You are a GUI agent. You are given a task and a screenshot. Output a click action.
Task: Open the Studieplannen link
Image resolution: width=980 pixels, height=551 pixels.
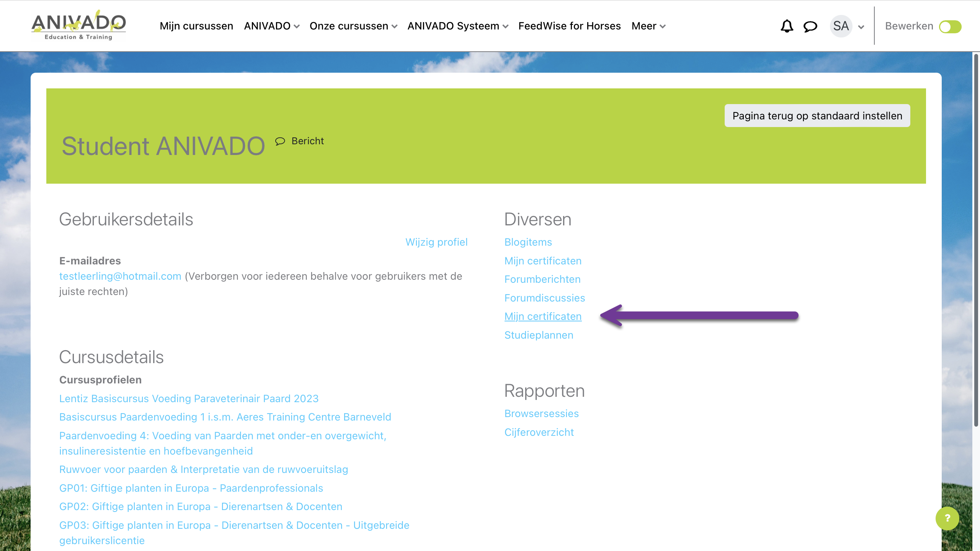coord(538,335)
